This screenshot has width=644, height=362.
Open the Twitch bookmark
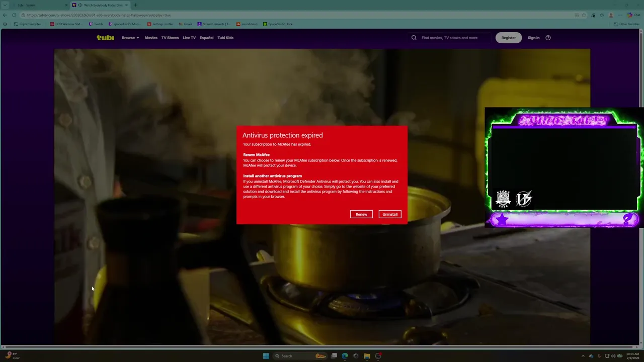coord(96,24)
